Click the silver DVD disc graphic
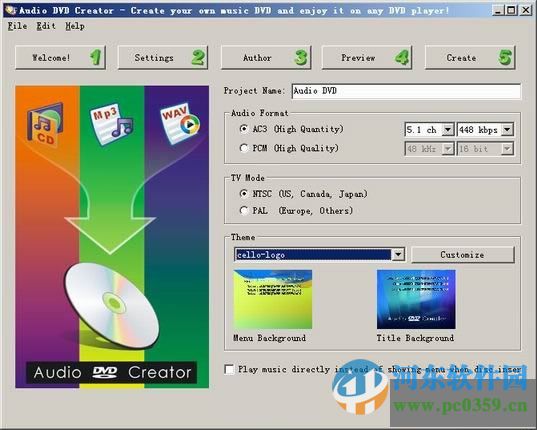Viewport: 537px width, 430px height. [112, 305]
